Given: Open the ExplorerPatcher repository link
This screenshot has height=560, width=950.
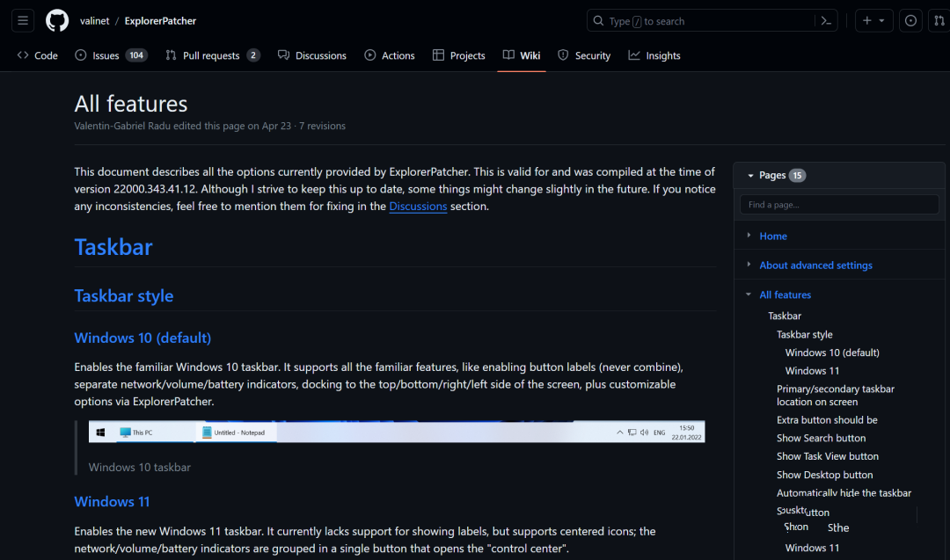Looking at the screenshot, I should (160, 20).
